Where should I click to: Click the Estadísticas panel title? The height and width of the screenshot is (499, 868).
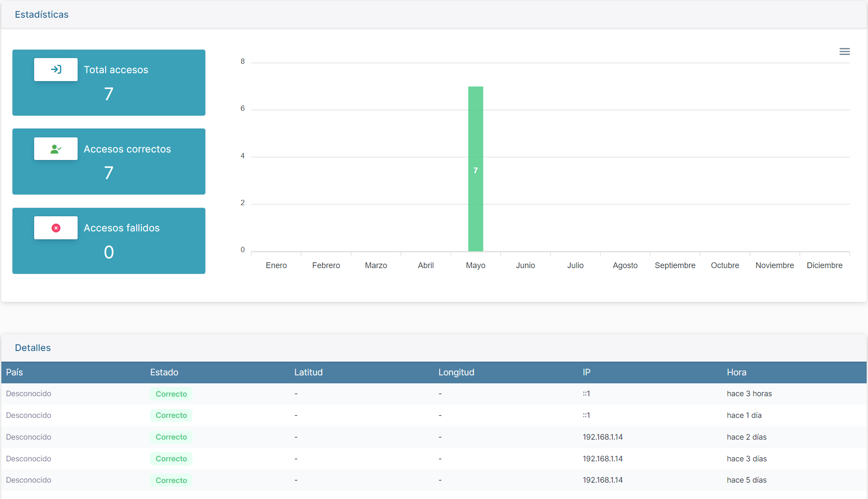click(42, 15)
